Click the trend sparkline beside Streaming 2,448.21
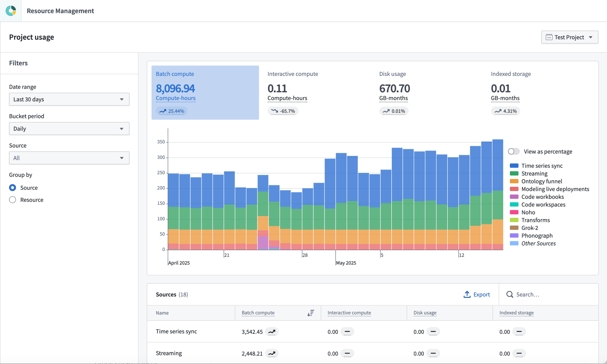The width and height of the screenshot is (607, 364). [x=272, y=353]
